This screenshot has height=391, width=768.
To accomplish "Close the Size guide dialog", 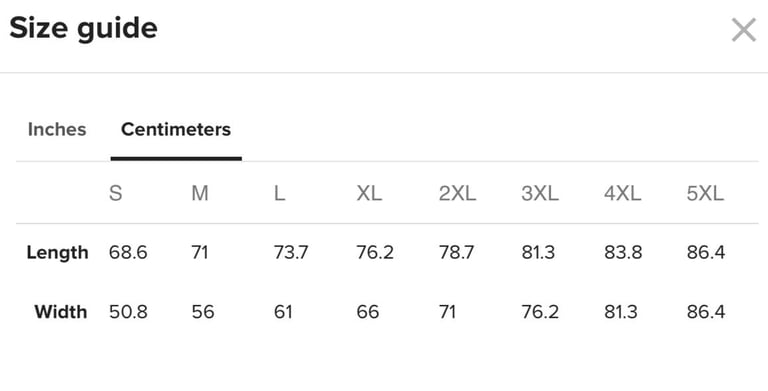I will coord(744,30).
